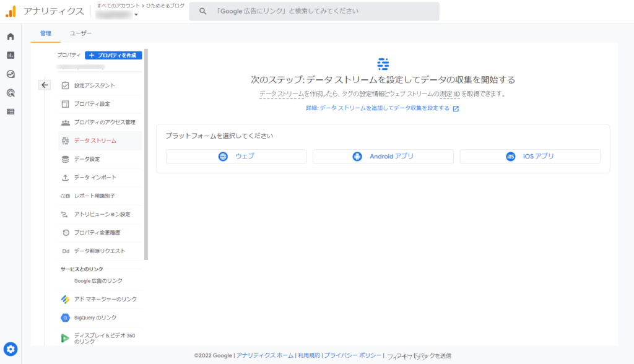Click the Home icon in left rail
The image size is (634, 364).
point(11,37)
